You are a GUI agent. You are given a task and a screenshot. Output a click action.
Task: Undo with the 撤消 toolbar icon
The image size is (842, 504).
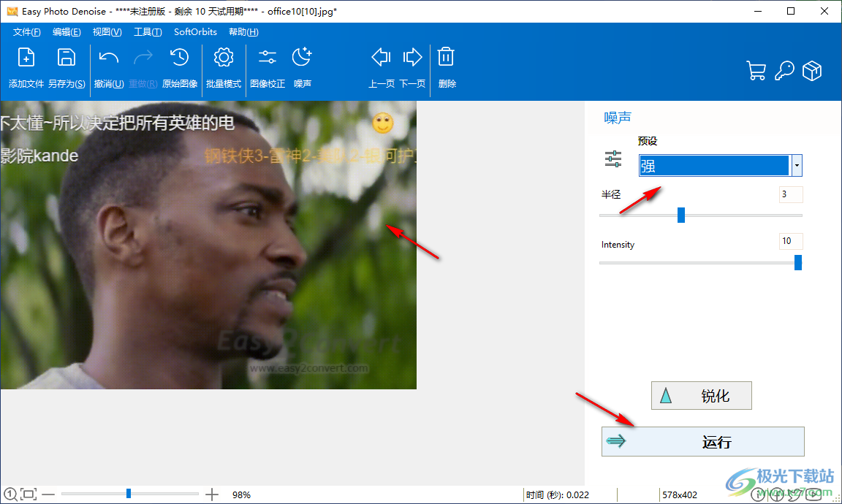click(x=109, y=58)
